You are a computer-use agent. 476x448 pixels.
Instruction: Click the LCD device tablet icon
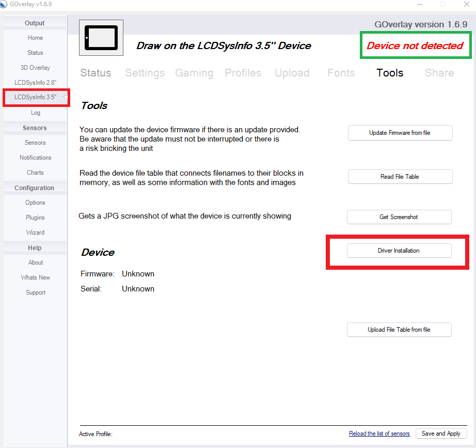[101, 38]
